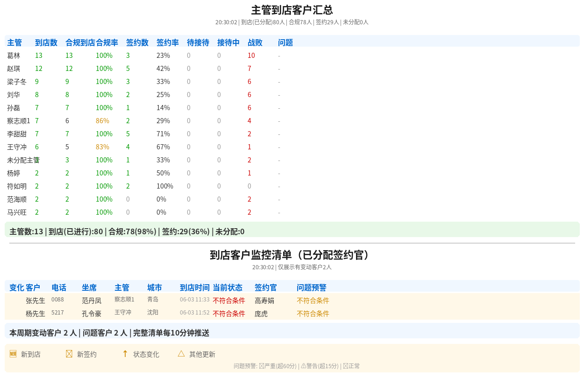Click 赵琪's 42% sign rate
The image size is (584, 392).
click(x=163, y=69)
